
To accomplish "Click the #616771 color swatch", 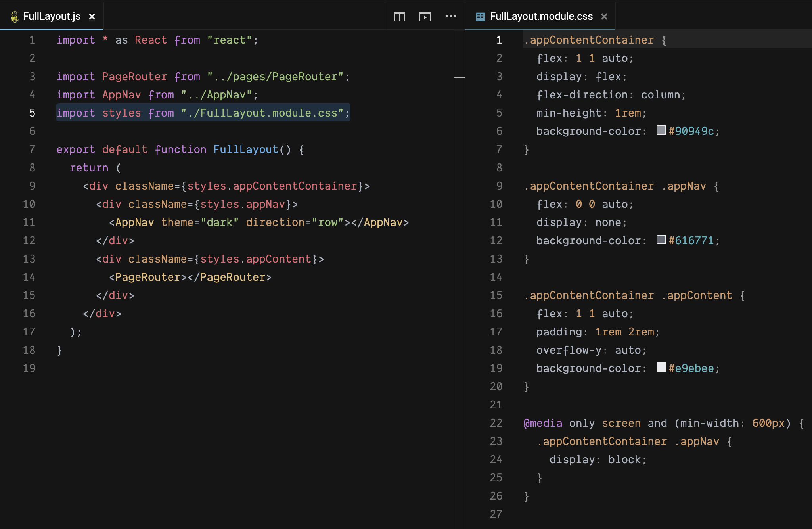I will [661, 240].
